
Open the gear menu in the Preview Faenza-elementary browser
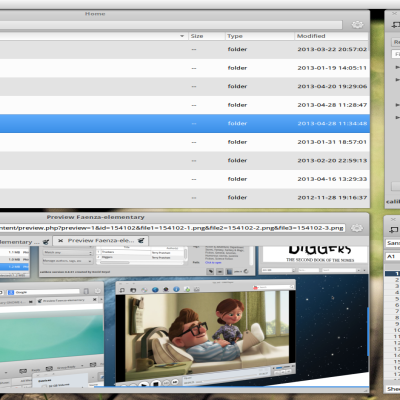pyautogui.click(x=357, y=228)
